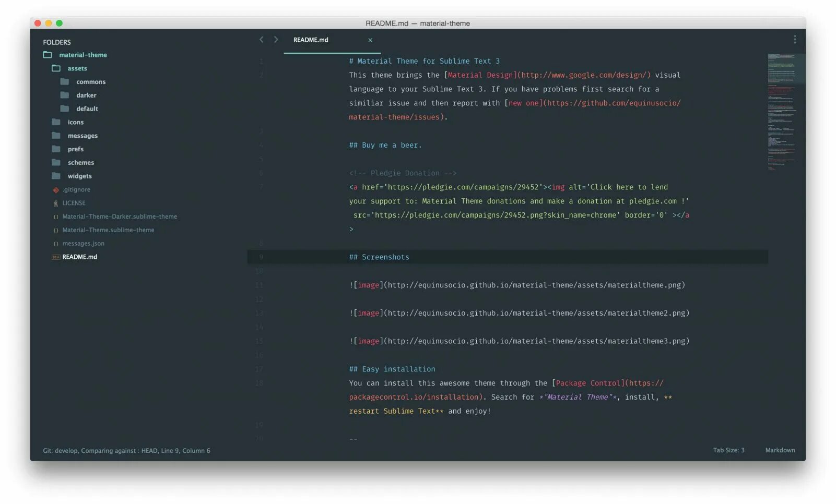Screen dimensions: 836x504
Task: Click the minimap on the right edge
Action: (x=781, y=112)
